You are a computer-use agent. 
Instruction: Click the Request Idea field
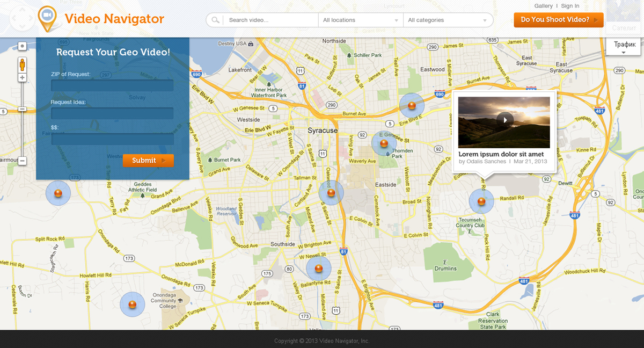pos(112,113)
